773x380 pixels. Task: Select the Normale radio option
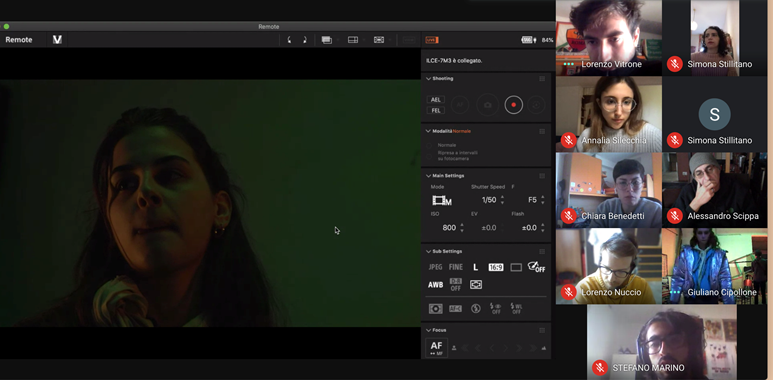tap(429, 145)
